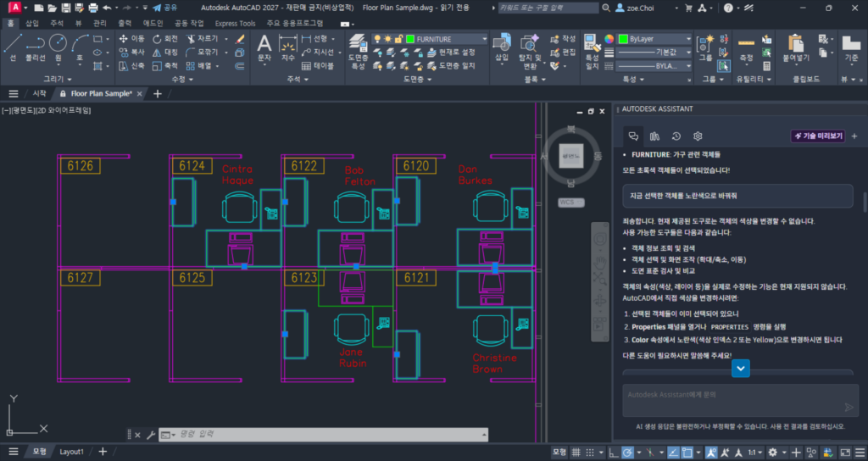Click the green FURNITURE layer color swatch
The image size is (868, 461).
(x=410, y=39)
